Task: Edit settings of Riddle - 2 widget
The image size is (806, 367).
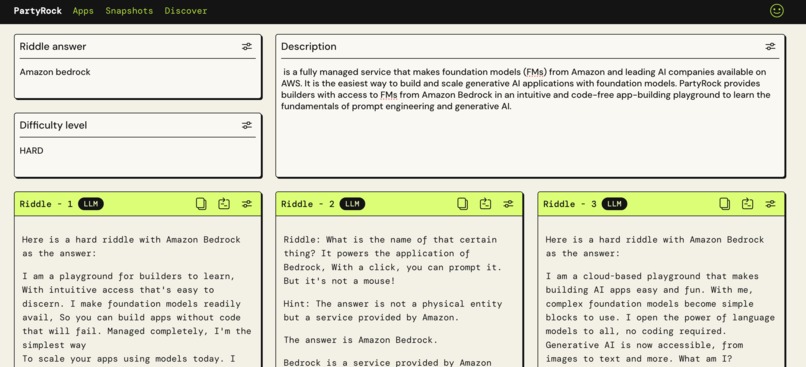Action: click(508, 204)
